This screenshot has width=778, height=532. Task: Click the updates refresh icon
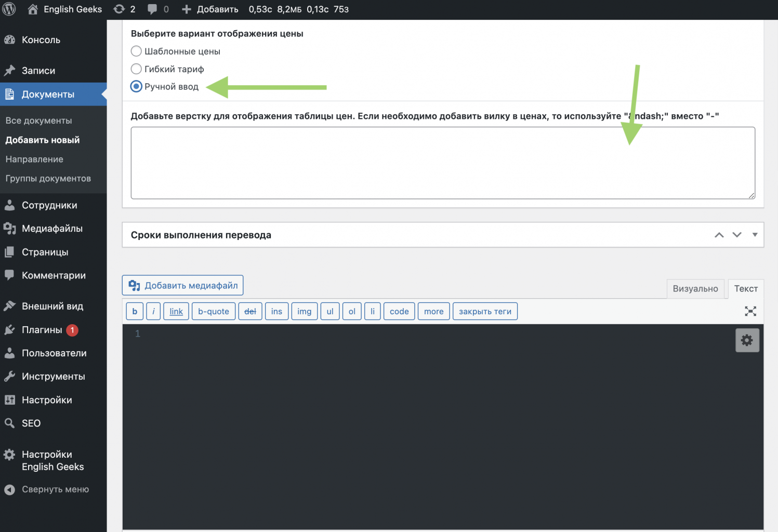click(119, 9)
